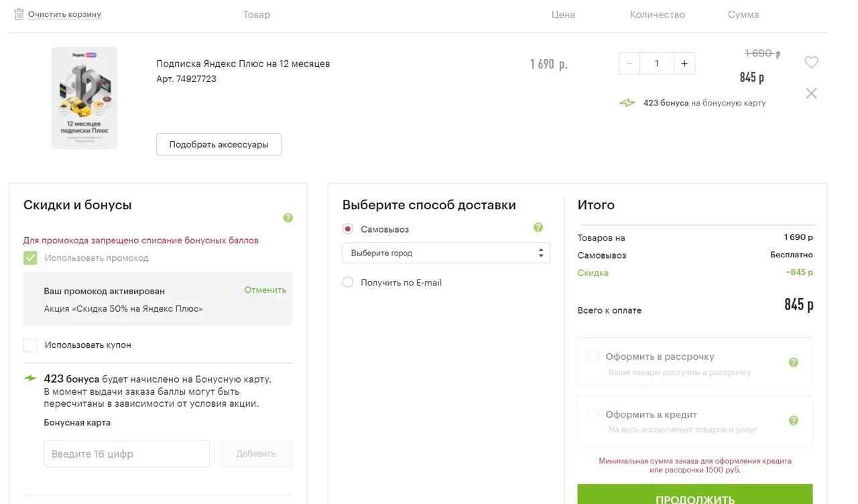Click the trash icon to clear cart
The image size is (858, 504).
tap(19, 13)
